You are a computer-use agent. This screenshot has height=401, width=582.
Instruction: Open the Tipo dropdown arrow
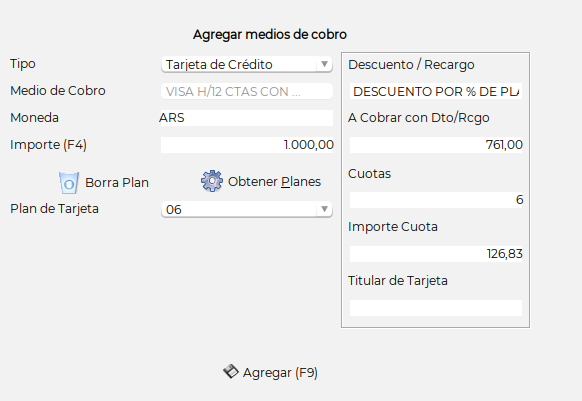click(324, 64)
